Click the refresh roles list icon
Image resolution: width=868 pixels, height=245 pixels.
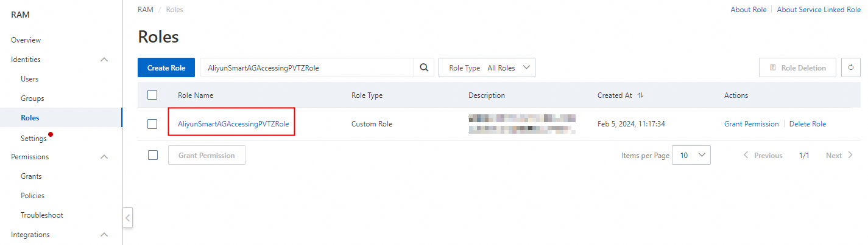point(851,68)
